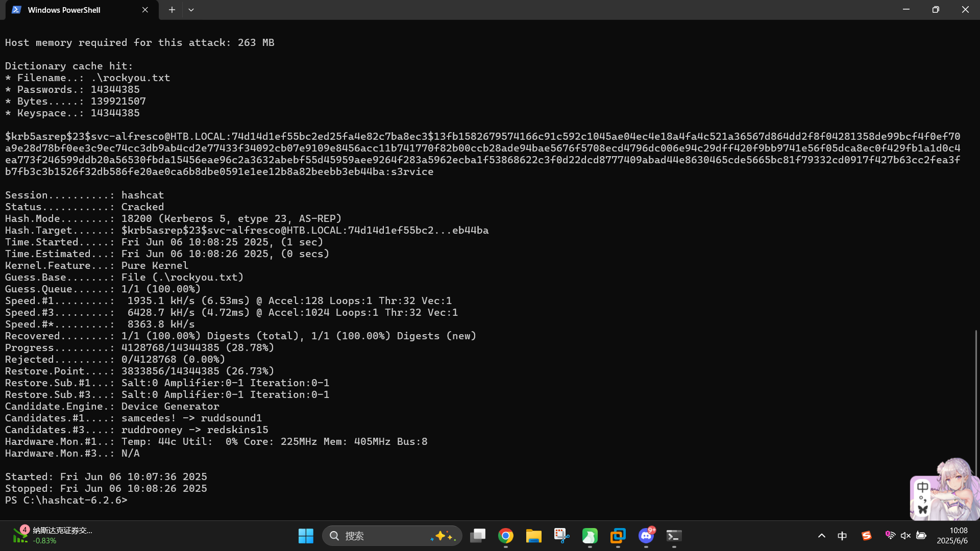Open Discord from the taskbar
Viewport: 980px width, 551px height.
[x=646, y=536]
